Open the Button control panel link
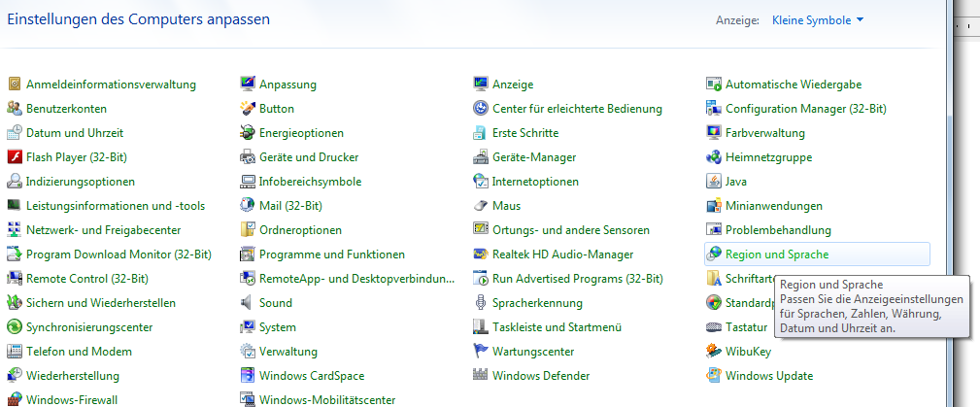Image resolution: width=980 pixels, height=407 pixels. pyautogui.click(x=277, y=108)
